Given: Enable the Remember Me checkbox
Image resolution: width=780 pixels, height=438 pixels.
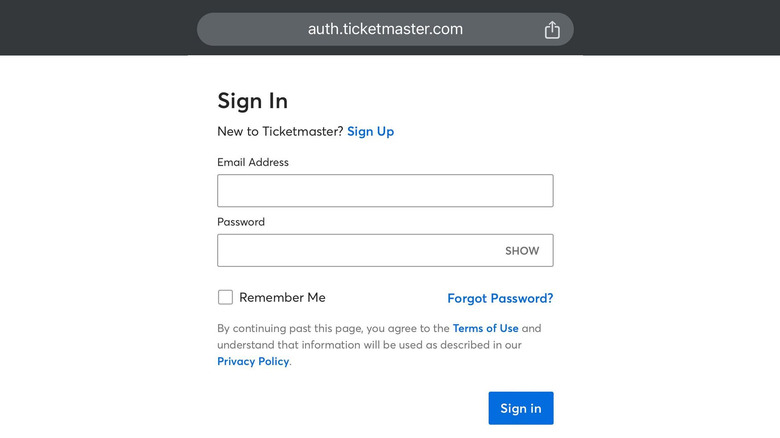Looking at the screenshot, I should coord(225,297).
